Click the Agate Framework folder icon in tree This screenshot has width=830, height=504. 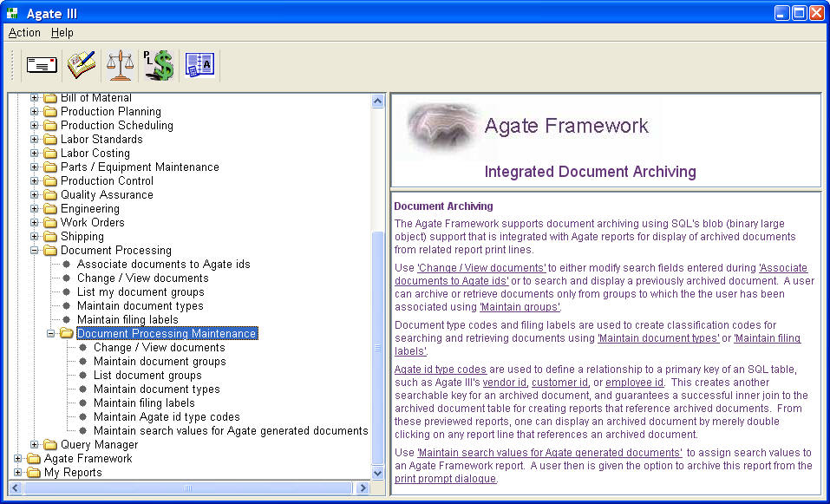[x=34, y=459]
